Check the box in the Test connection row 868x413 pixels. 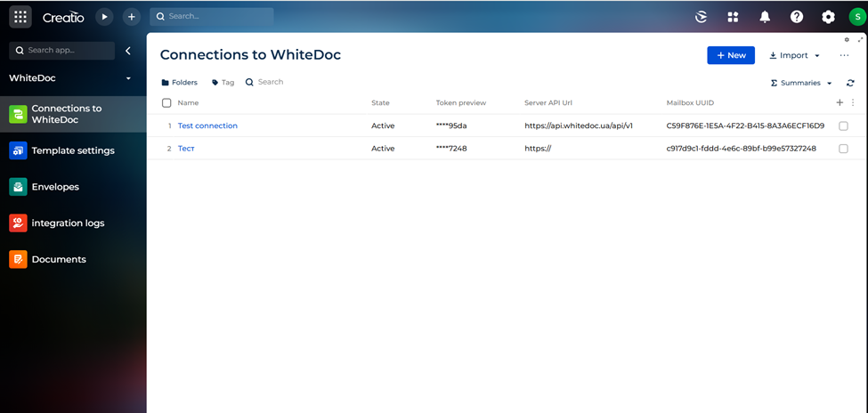pyautogui.click(x=843, y=126)
